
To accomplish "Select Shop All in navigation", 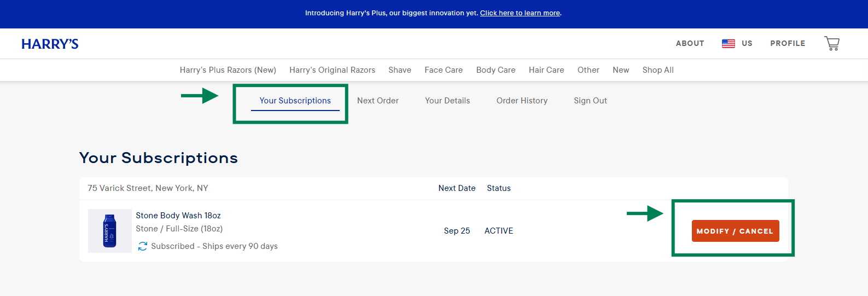I will [x=657, y=70].
